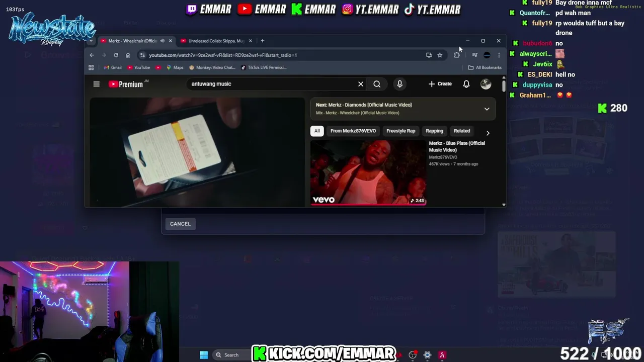The width and height of the screenshot is (644, 362).
Task: Click install app icon in address bar
Action: pyautogui.click(x=429, y=55)
